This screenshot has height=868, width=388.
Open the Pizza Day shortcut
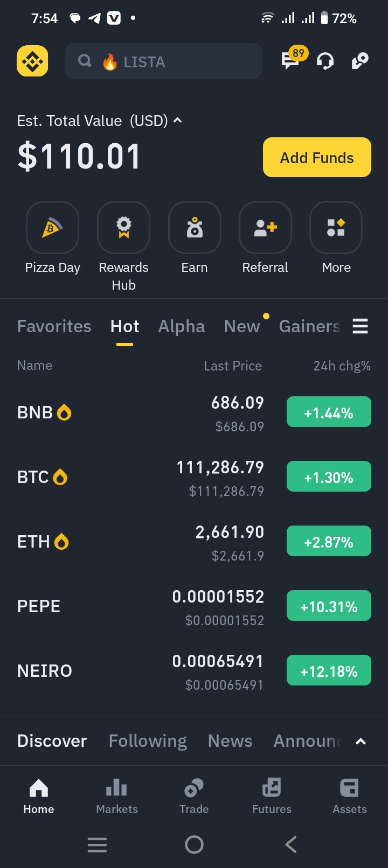[53, 227]
